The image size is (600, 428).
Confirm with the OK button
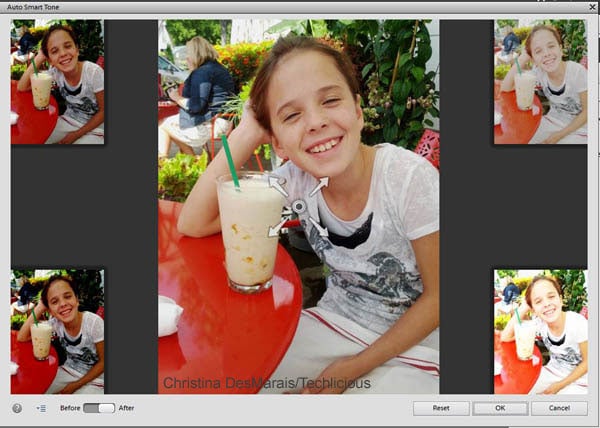(500, 408)
